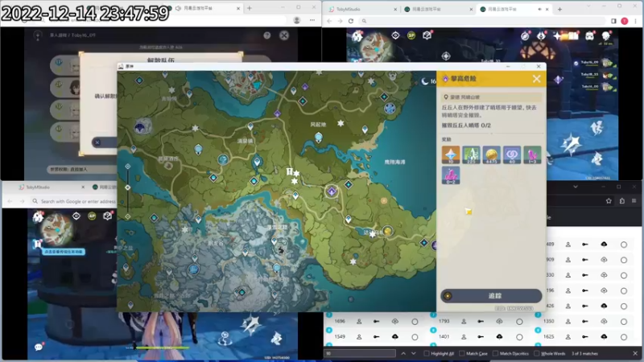Image resolution: width=644 pixels, height=362 pixels.
Task: Toggle the Match Case checkbox
Action: (461, 353)
